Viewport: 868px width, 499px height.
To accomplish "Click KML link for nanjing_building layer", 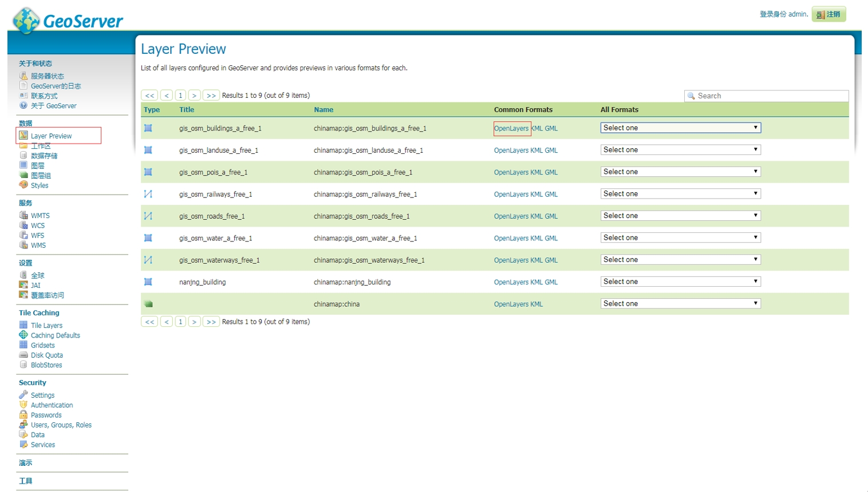I will point(536,282).
